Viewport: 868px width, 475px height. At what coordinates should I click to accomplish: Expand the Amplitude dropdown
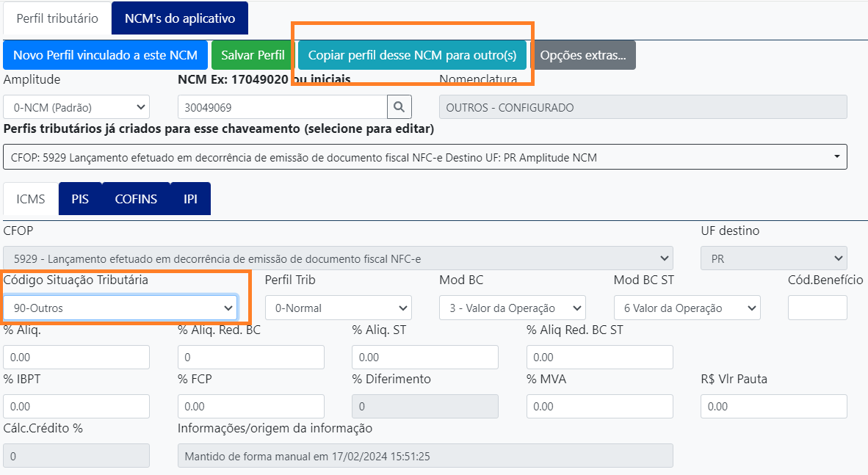pos(76,107)
